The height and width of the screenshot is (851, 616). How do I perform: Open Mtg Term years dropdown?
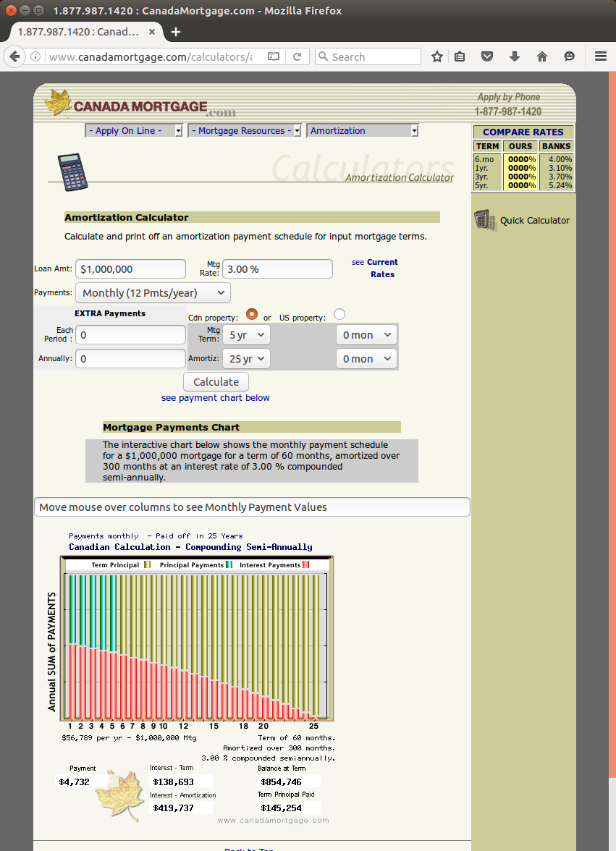click(x=246, y=335)
